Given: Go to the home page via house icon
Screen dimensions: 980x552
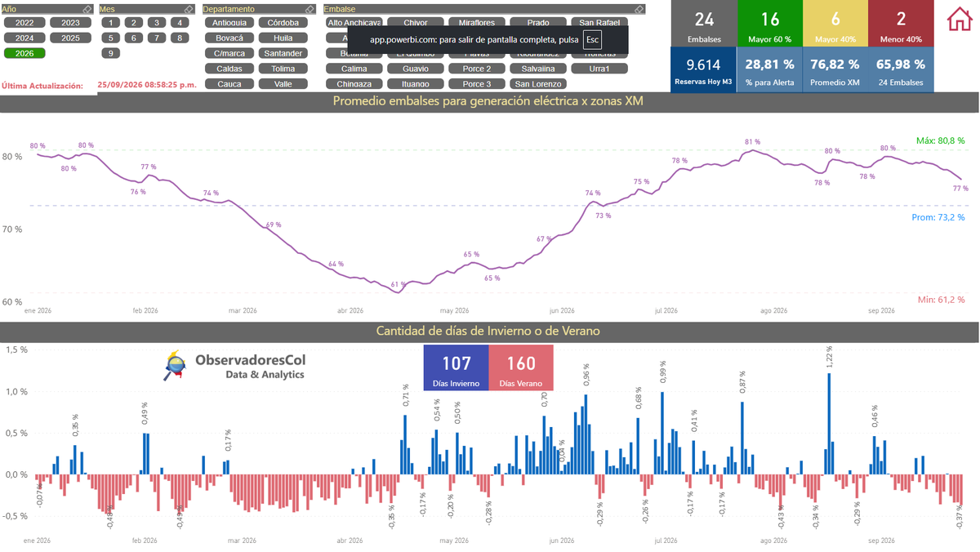Looking at the screenshot, I should 960,19.
